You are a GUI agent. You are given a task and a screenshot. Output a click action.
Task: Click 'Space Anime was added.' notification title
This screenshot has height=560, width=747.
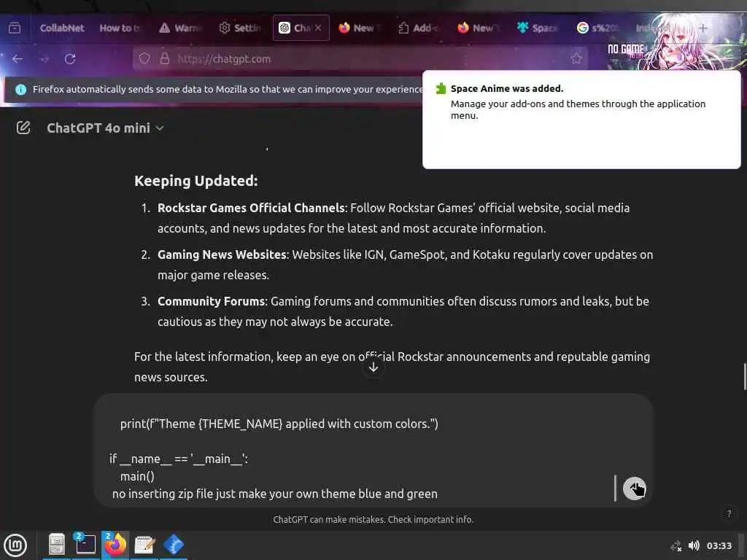click(x=507, y=88)
